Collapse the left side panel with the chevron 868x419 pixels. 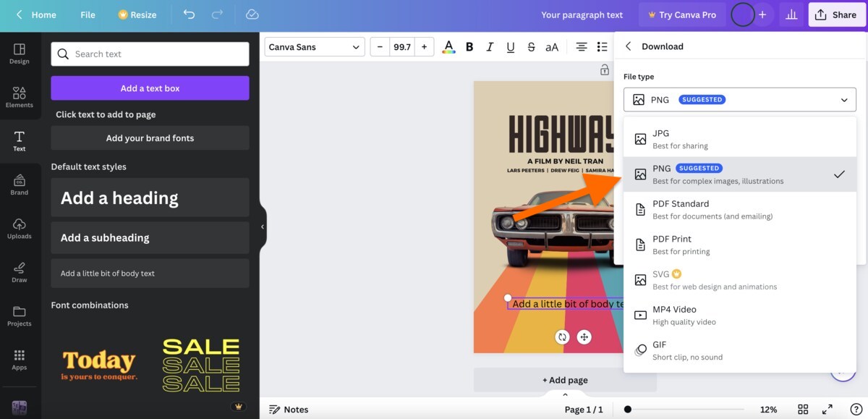262,226
